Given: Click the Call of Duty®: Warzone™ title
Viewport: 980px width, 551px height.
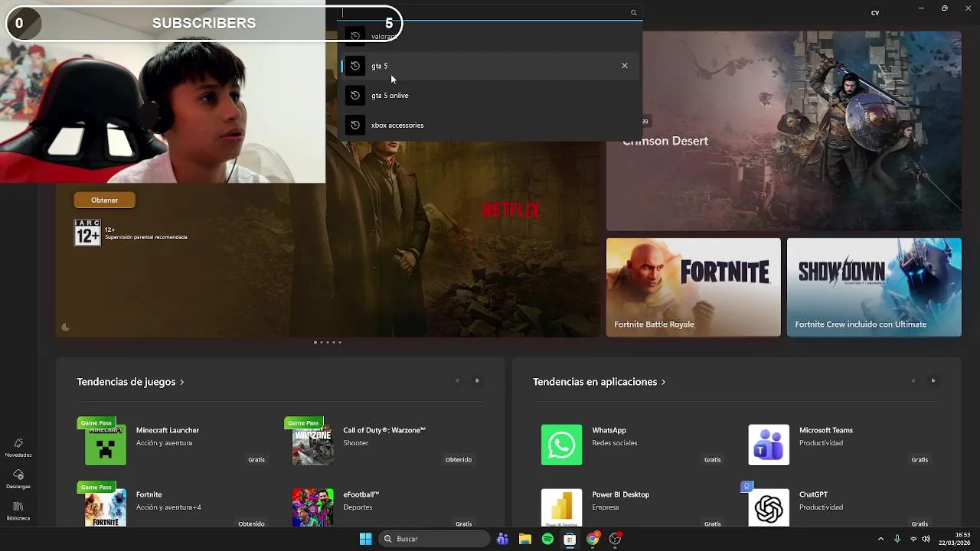Looking at the screenshot, I should 384,430.
